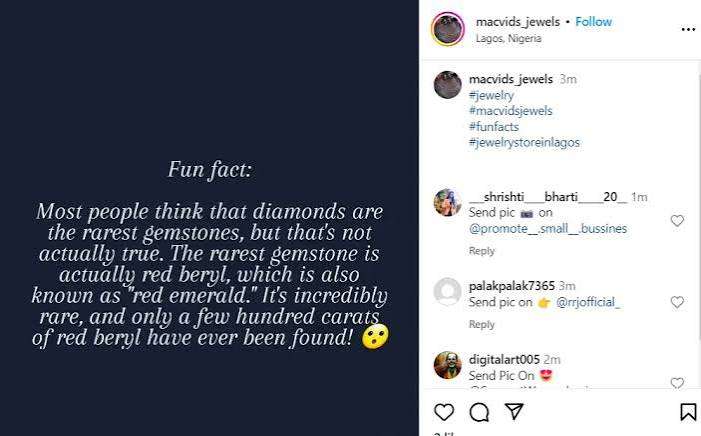Open the #funfacts hashtag

pyautogui.click(x=494, y=127)
